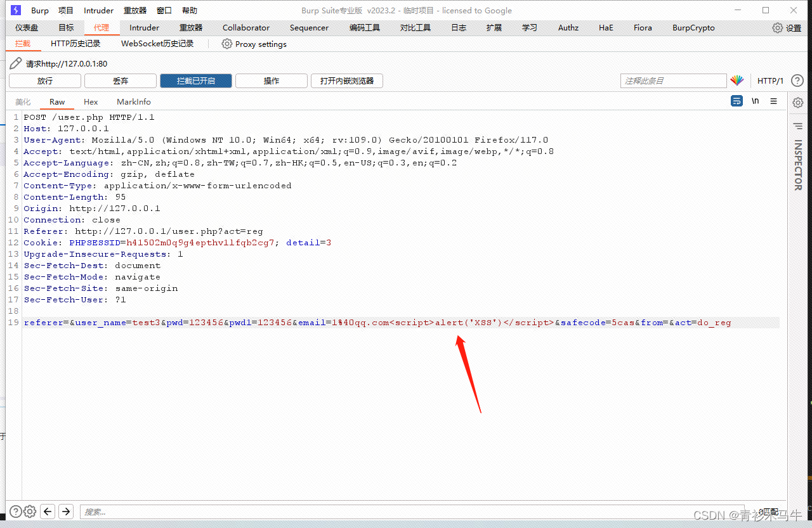Click the 'POST /user.php HTTP/1.1' request line
Screen dimensions: 812x528
89,117
